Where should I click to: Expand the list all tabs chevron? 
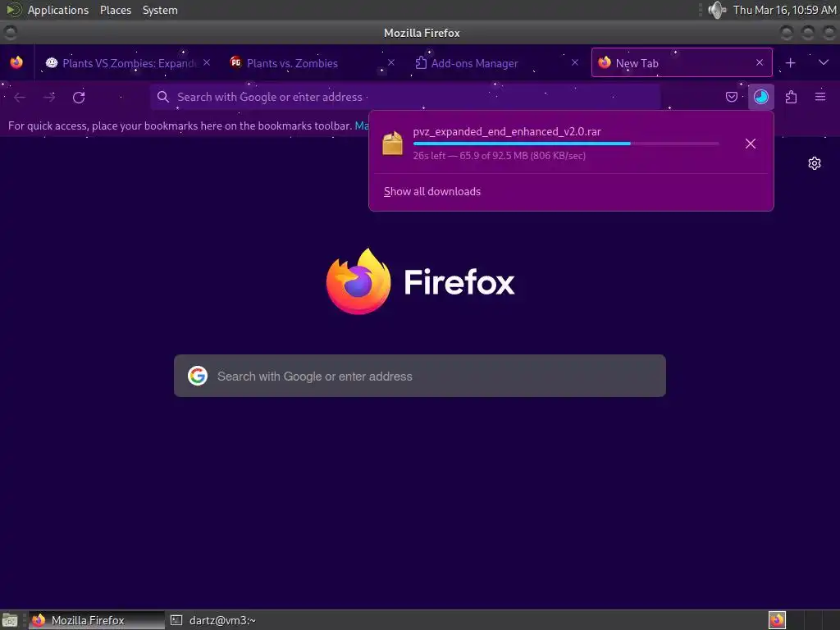[x=824, y=62]
